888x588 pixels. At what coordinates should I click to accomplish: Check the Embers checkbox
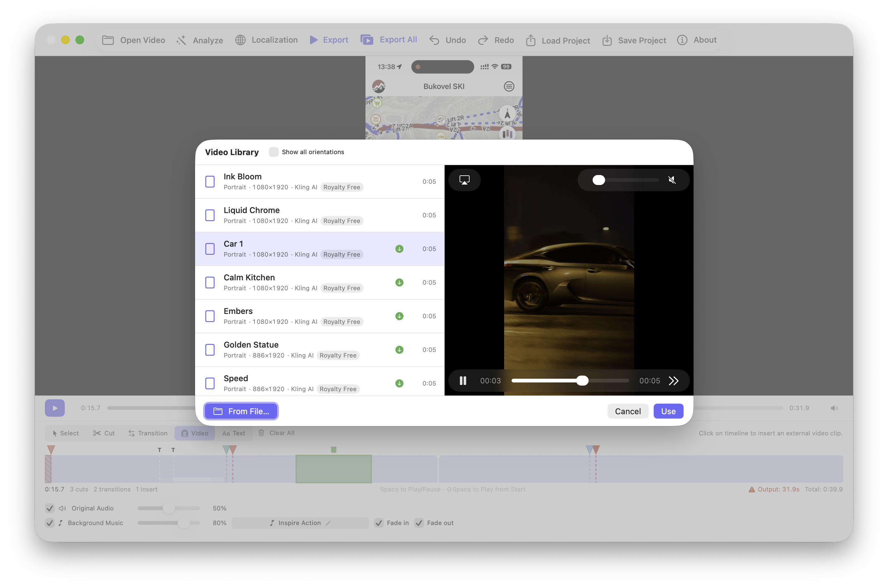210,316
